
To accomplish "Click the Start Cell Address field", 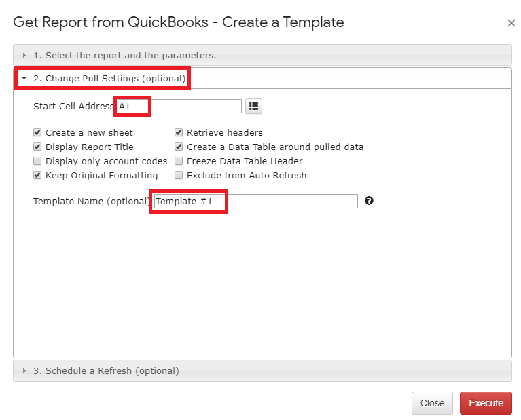I will coord(179,107).
